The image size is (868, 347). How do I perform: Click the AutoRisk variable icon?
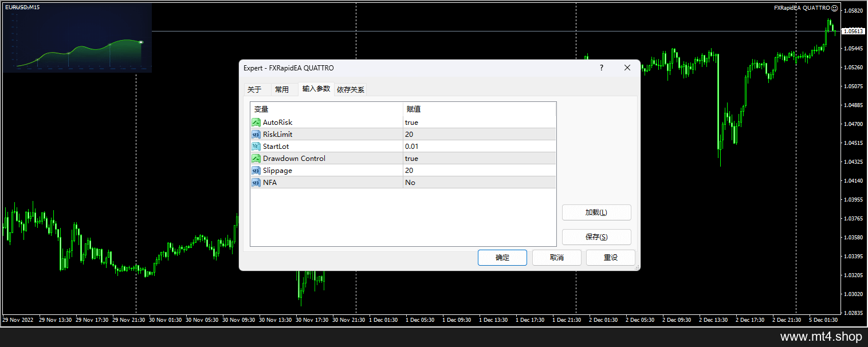(256, 123)
